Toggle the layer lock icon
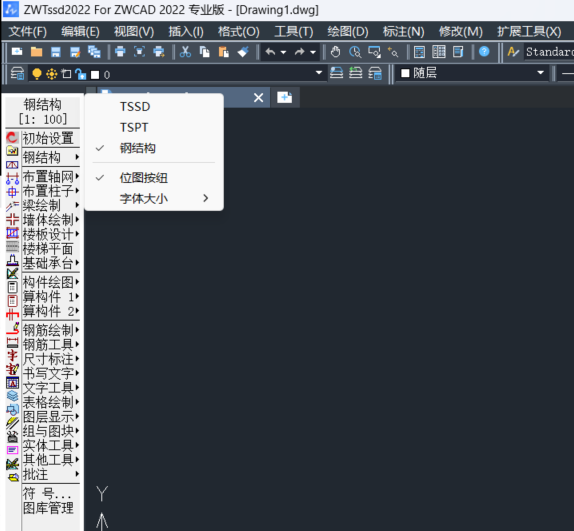 80,74
